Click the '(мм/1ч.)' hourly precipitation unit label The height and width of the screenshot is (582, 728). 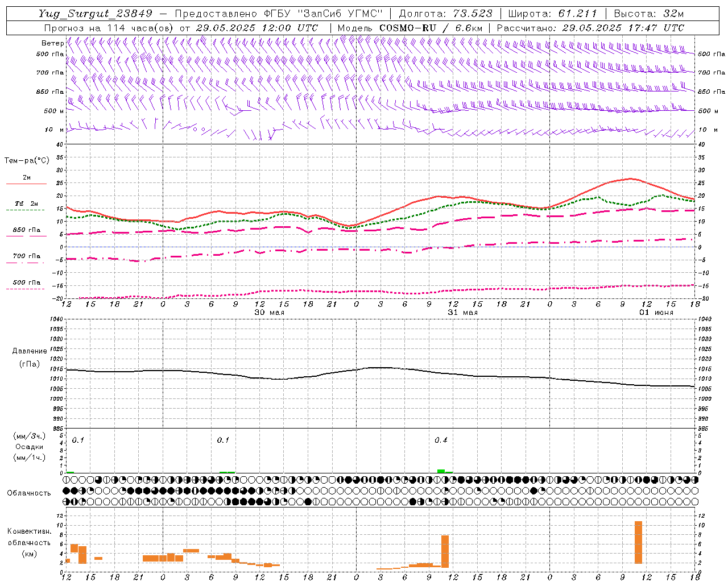coord(29,458)
